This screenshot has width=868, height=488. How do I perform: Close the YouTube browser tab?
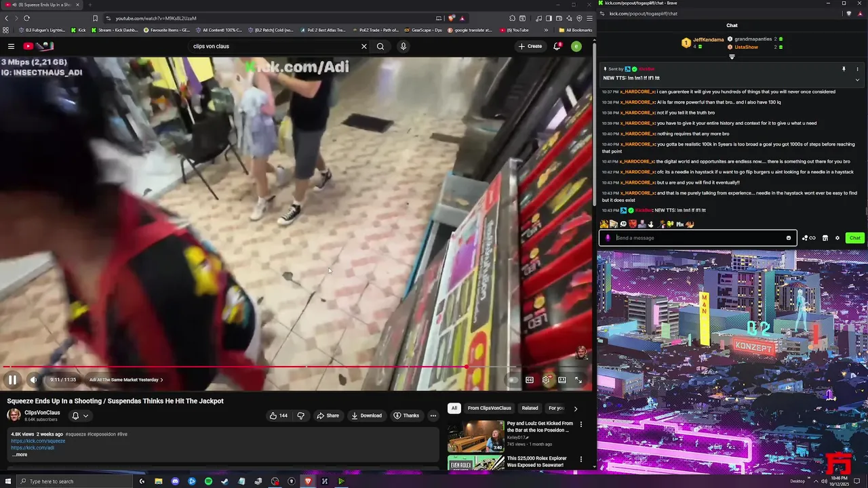(x=77, y=5)
